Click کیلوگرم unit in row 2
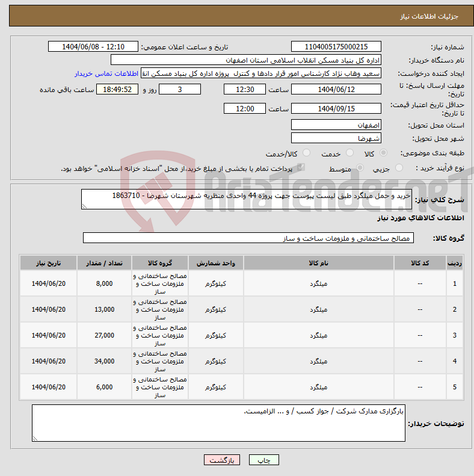 pyautogui.click(x=216, y=309)
